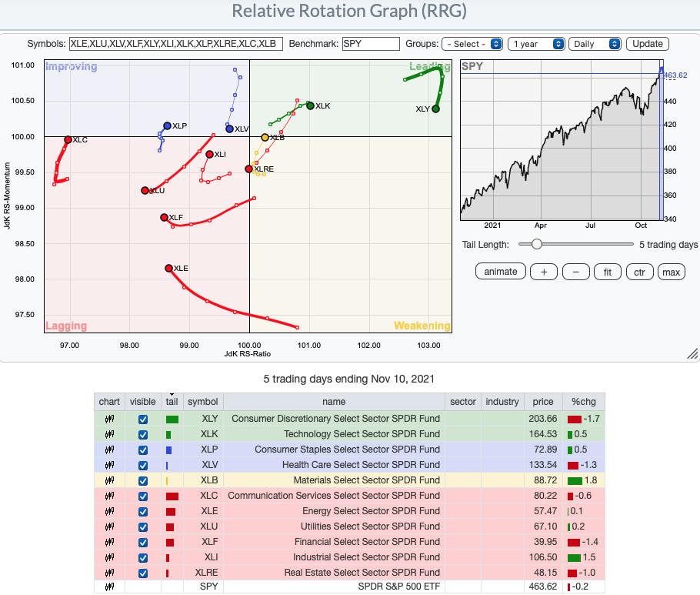
Task: Toggle visible checkbox for XLV
Action: point(143,466)
